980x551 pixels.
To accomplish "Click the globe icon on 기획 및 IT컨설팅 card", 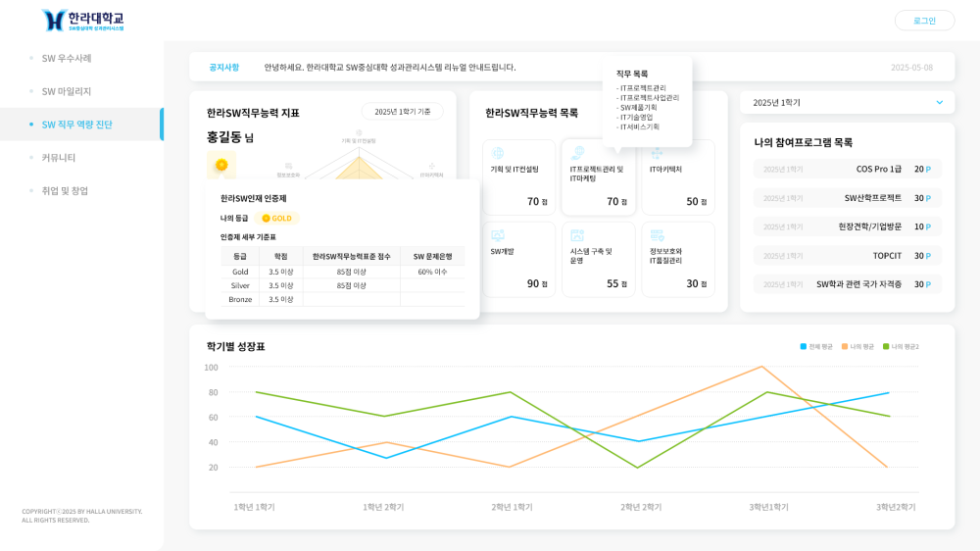I will click(x=498, y=153).
